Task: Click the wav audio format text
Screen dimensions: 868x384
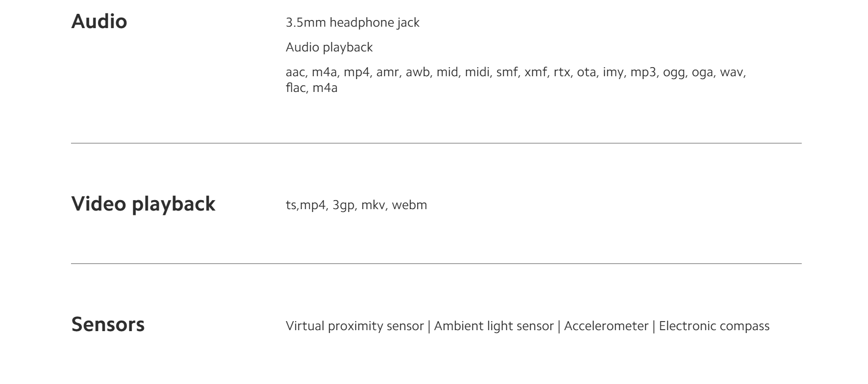Action: pos(732,72)
